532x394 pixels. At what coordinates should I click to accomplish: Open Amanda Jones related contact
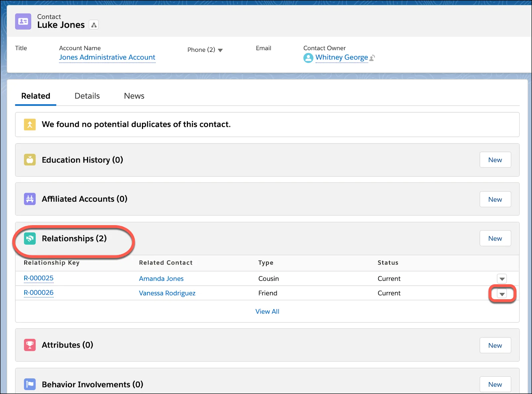coord(161,279)
